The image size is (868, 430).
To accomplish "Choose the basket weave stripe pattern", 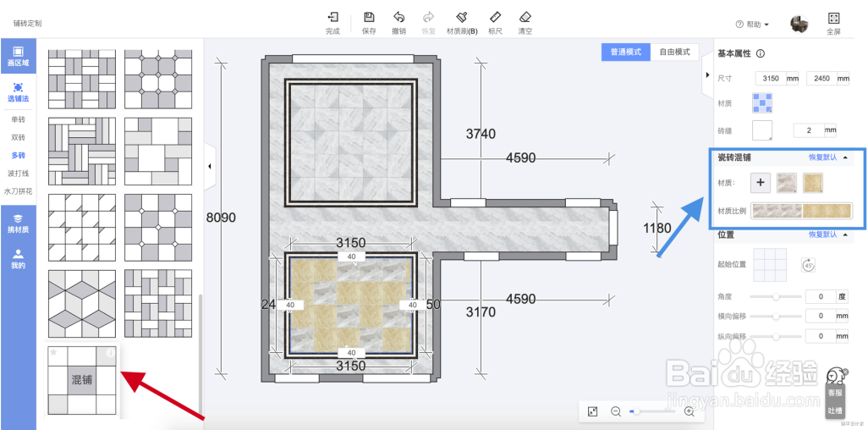I will (x=82, y=151).
